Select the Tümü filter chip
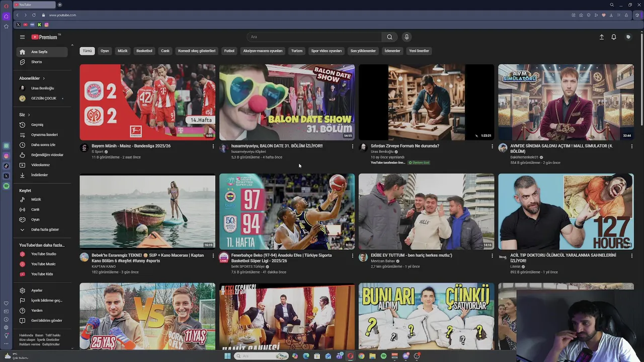 tap(87, 51)
